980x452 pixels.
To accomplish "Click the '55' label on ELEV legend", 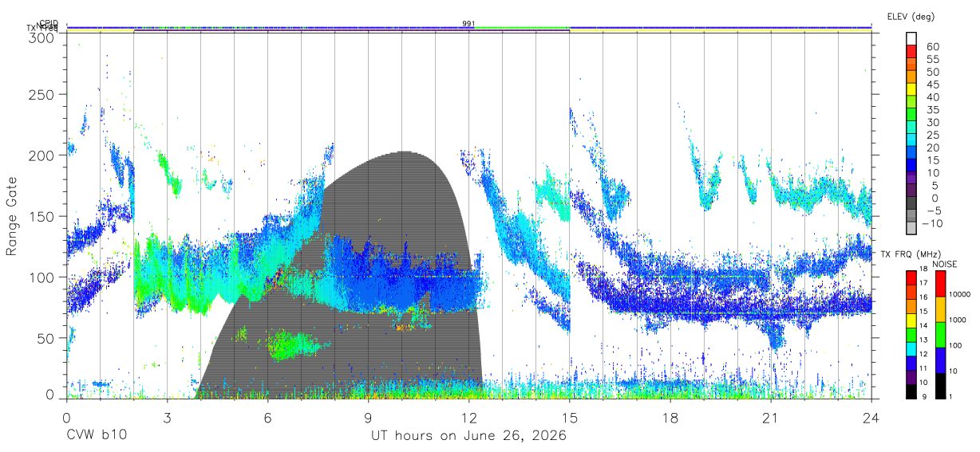I will pos(932,60).
